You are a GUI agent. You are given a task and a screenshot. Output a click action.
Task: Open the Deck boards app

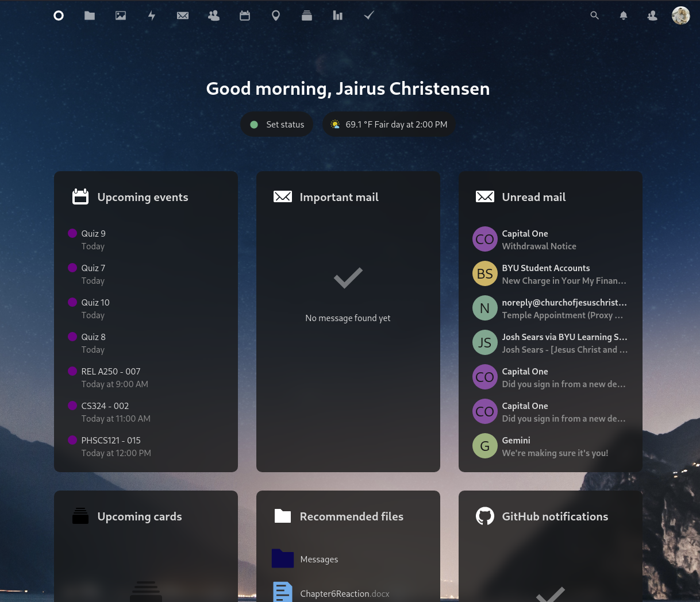point(307,16)
